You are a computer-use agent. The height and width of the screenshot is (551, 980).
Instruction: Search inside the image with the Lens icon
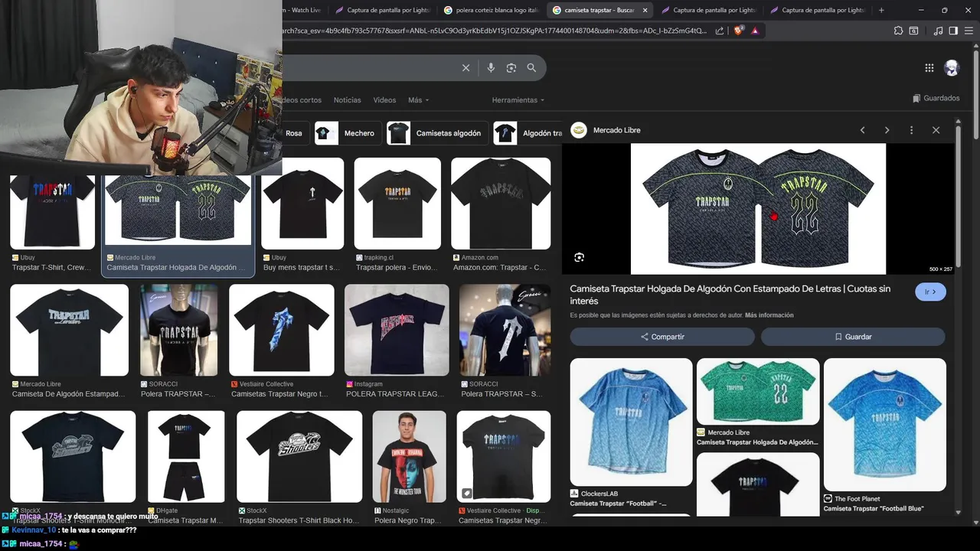tap(580, 257)
